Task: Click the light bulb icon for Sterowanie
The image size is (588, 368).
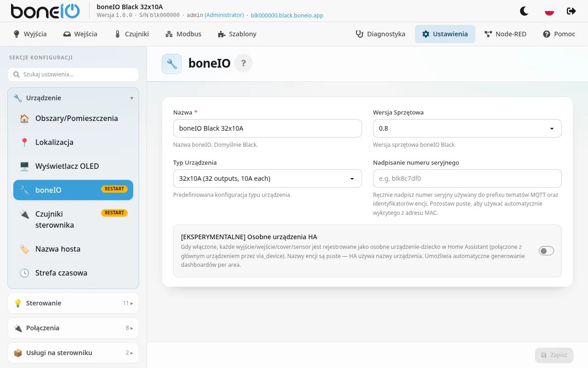Action: point(18,303)
